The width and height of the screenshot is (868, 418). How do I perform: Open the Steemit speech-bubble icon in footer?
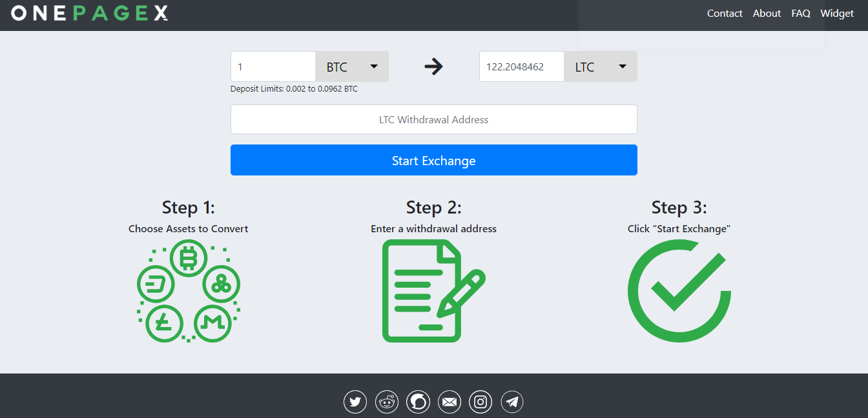coord(418,402)
